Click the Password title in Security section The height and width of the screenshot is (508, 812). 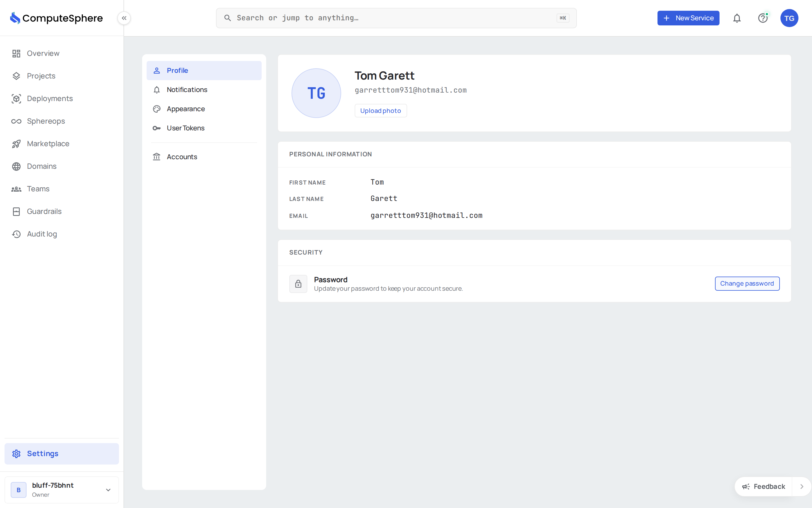tap(330, 279)
